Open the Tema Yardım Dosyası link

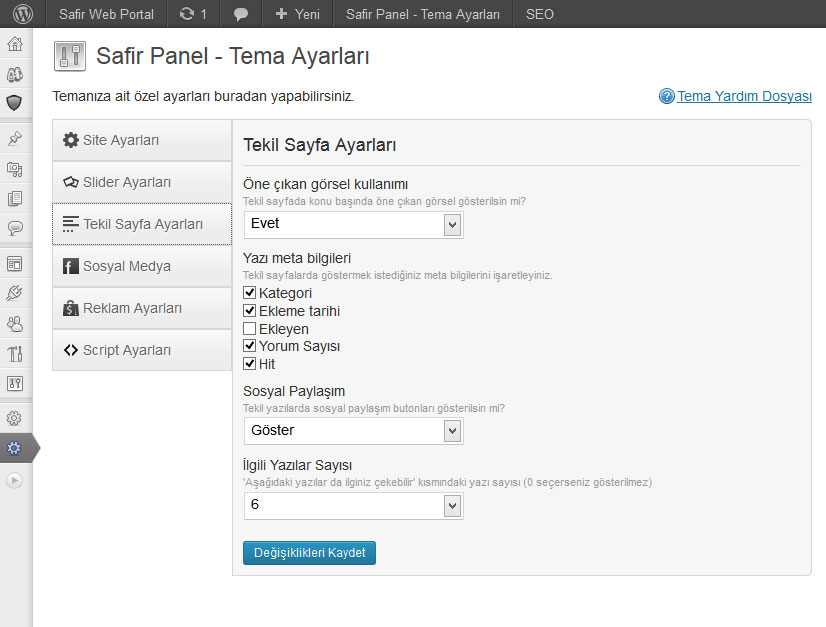(x=744, y=96)
